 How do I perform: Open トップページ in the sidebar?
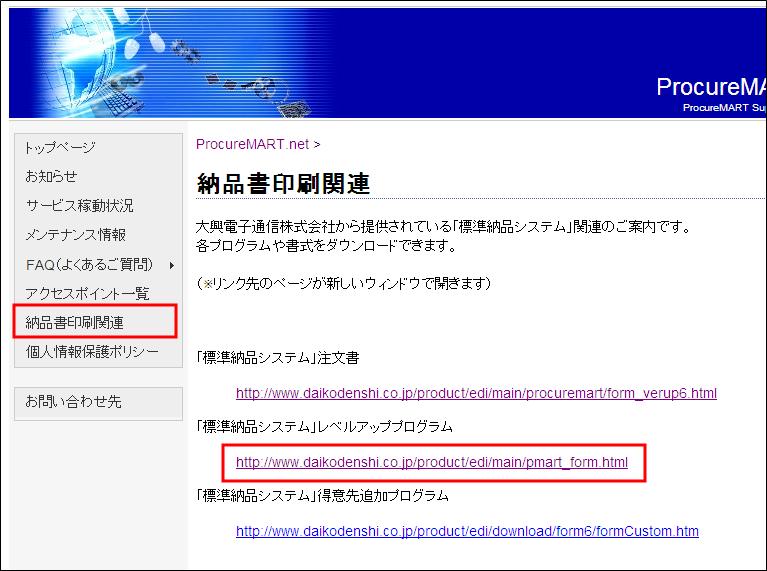click(60, 147)
